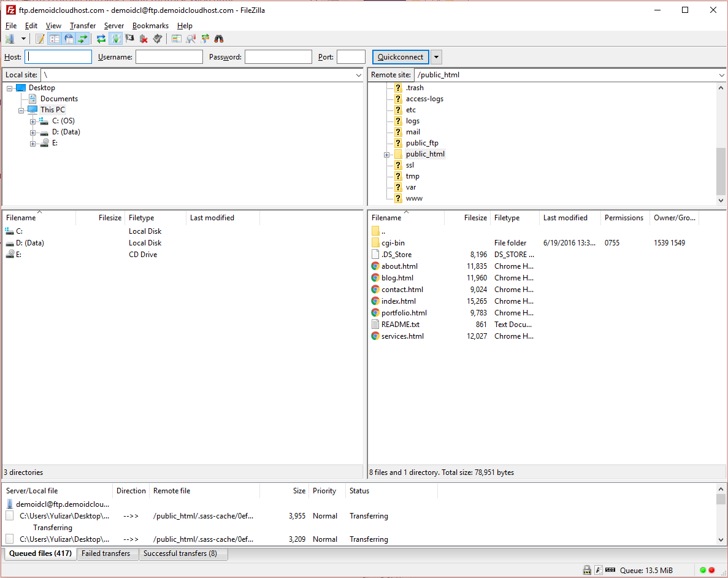Toggle the local directory tree pane
The height and width of the screenshot is (578, 728).
point(54,38)
